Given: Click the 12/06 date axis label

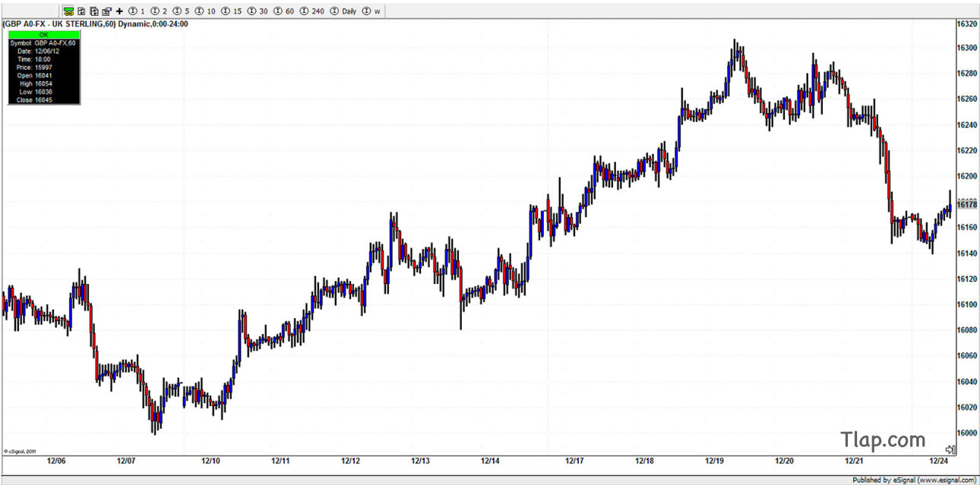Looking at the screenshot, I should (56, 461).
